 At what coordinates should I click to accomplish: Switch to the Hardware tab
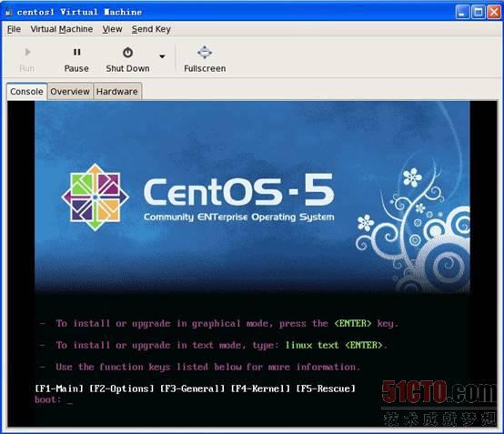click(117, 92)
